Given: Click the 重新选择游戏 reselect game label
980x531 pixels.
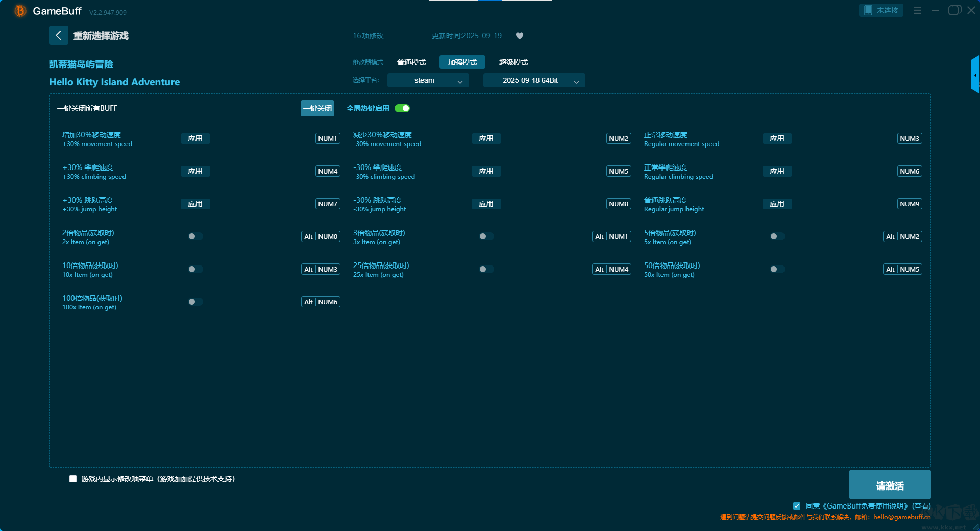Looking at the screenshot, I should point(101,36).
